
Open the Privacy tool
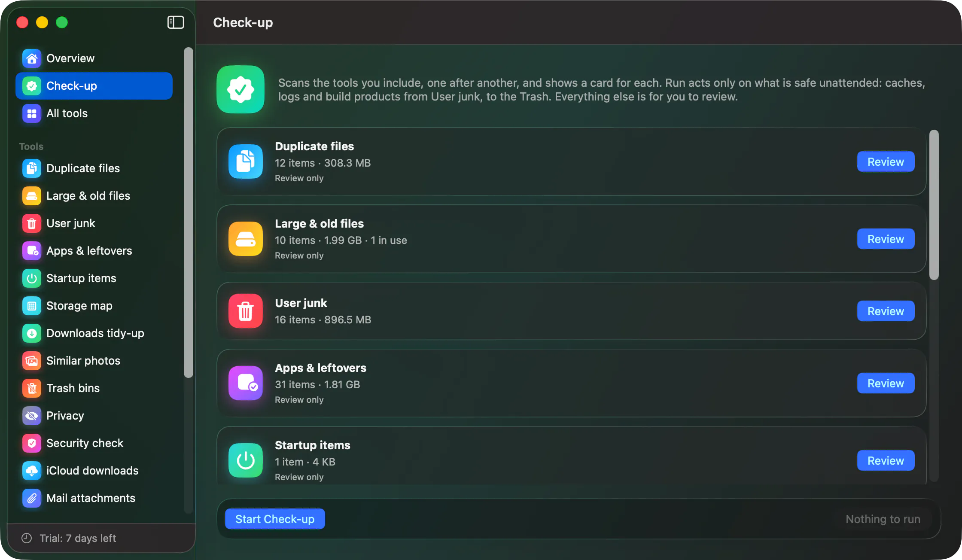[94, 416]
